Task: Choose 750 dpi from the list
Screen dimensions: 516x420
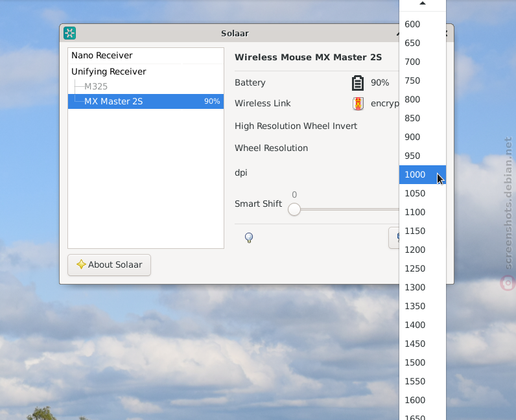Action: click(x=423, y=80)
